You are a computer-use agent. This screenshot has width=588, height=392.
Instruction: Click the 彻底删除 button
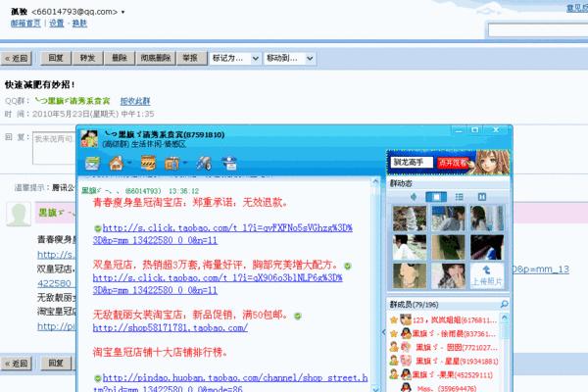pos(156,58)
